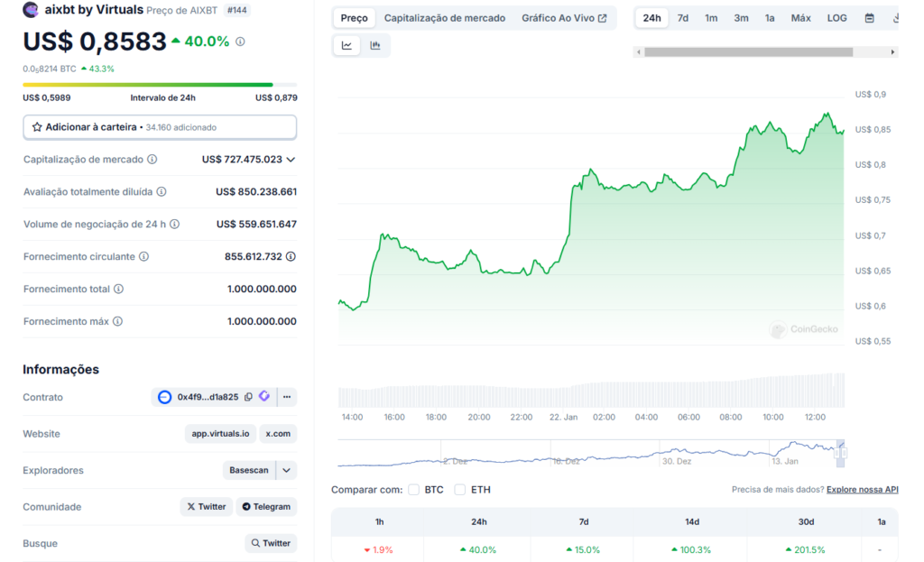This screenshot has width=924, height=562.
Task: Open the Gráfico Ao Vivo tab
Action: pyautogui.click(x=564, y=18)
